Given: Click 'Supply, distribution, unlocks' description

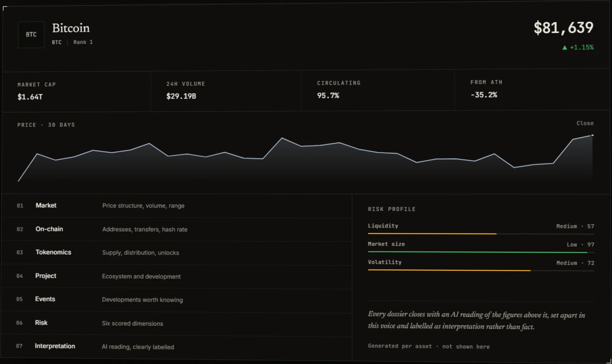Looking at the screenshot, I should [140, 253].
